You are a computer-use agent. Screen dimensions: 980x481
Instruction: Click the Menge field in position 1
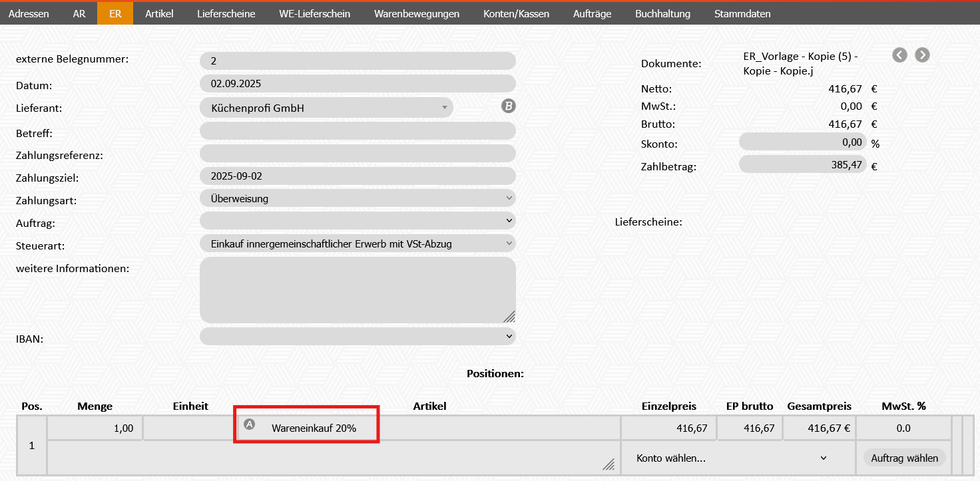point(94,428)
